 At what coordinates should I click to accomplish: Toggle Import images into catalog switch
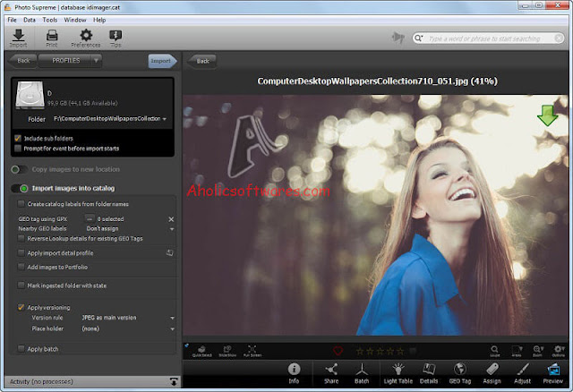[20, 189]
